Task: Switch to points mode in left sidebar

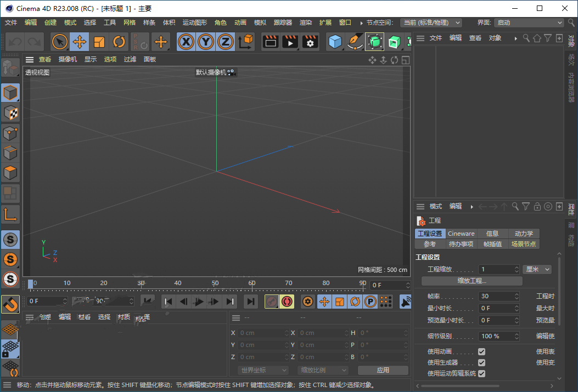Action: [10, 133]
